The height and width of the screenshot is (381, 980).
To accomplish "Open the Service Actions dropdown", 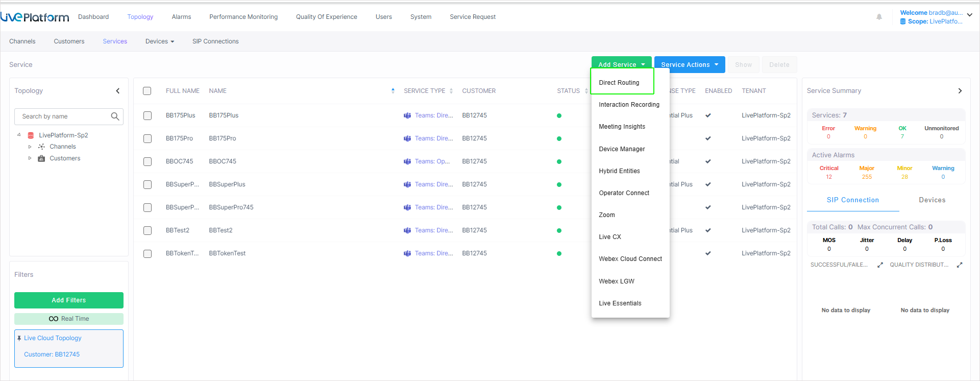I will (x=689, y=65).
